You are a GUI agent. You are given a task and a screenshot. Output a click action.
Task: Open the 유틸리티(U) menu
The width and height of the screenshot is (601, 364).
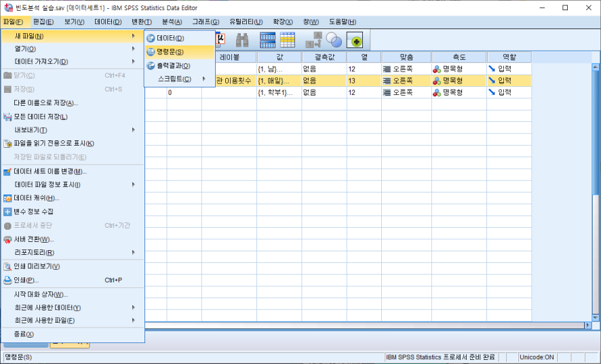pyautogui.click(x=246, y=22)
